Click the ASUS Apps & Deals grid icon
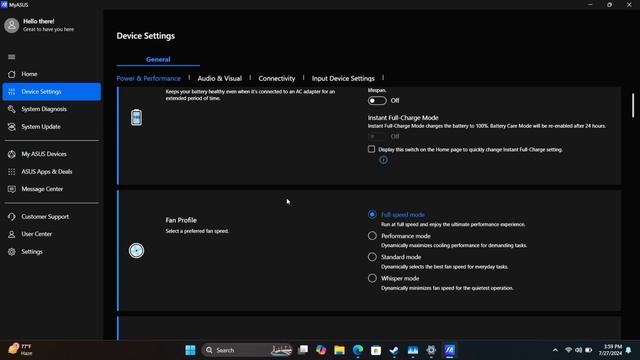640x360 pixels. [x=11, y=171]
